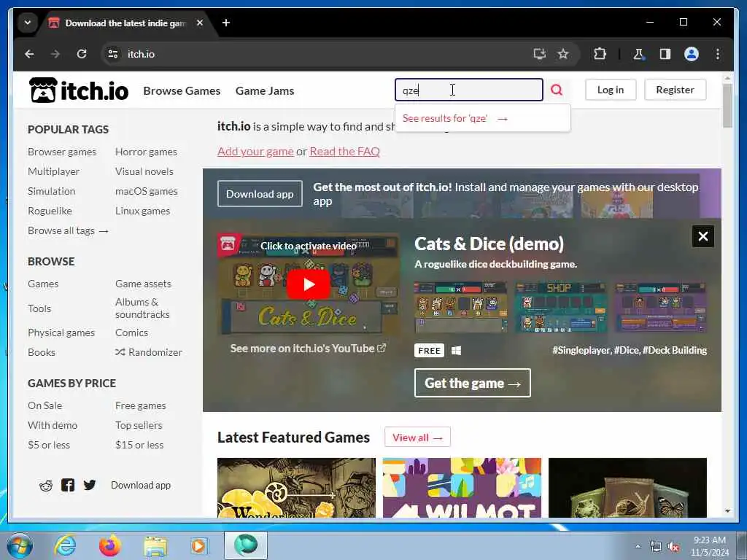Click the Windows platform icon next to FREE
Viewport: 747px width, 560px height.
click(456, 351)
